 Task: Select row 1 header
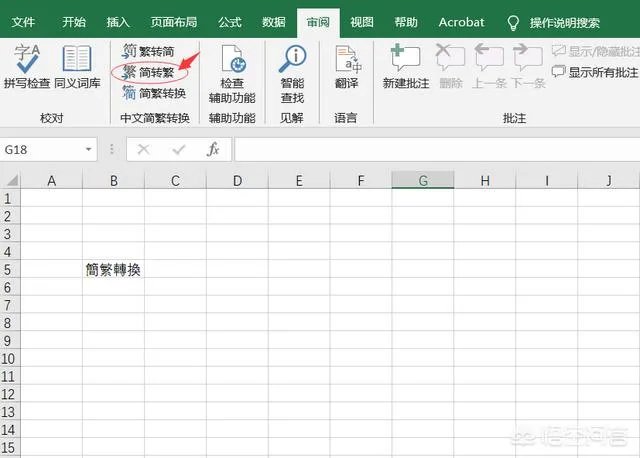(x=10, y=198)
